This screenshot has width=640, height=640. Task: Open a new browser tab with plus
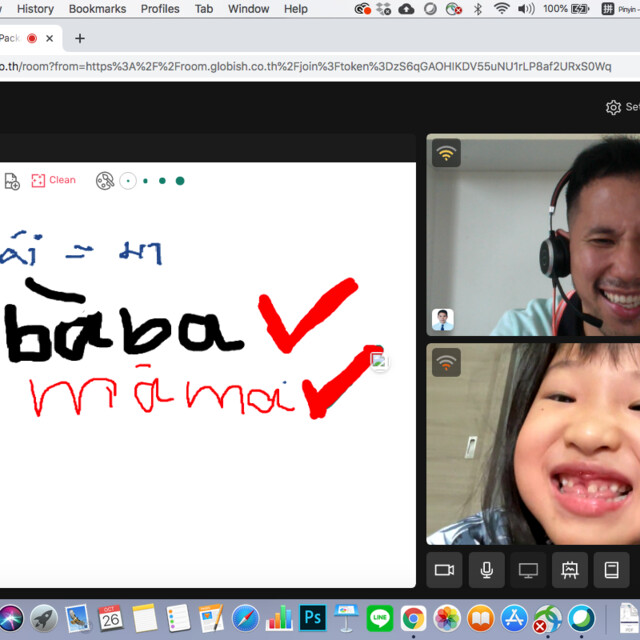coord(80,38)
